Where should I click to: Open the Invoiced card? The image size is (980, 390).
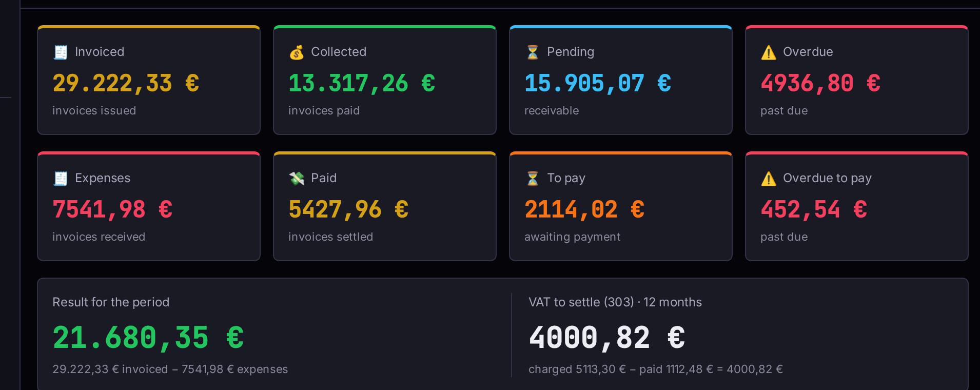coord(149,80)
